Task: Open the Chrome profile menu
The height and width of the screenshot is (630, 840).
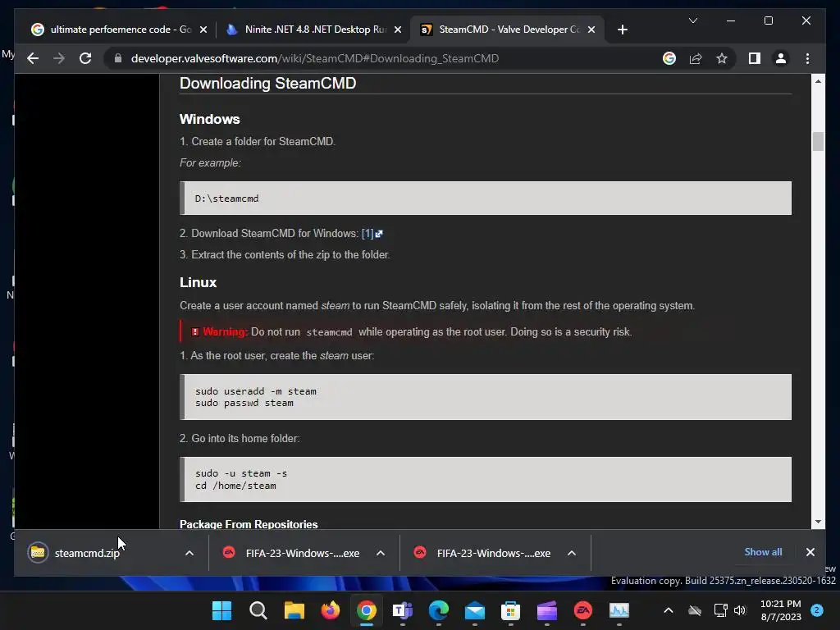Action: coord(781,58)
